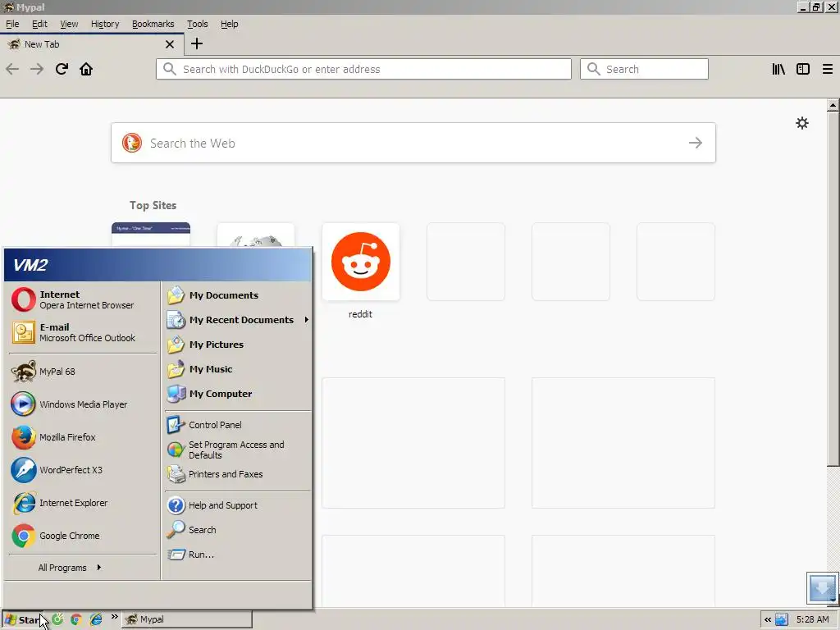The width and height of the screenshot is (840, 630).
Task: Open Control Panel
Action: [x=237, y=425]
